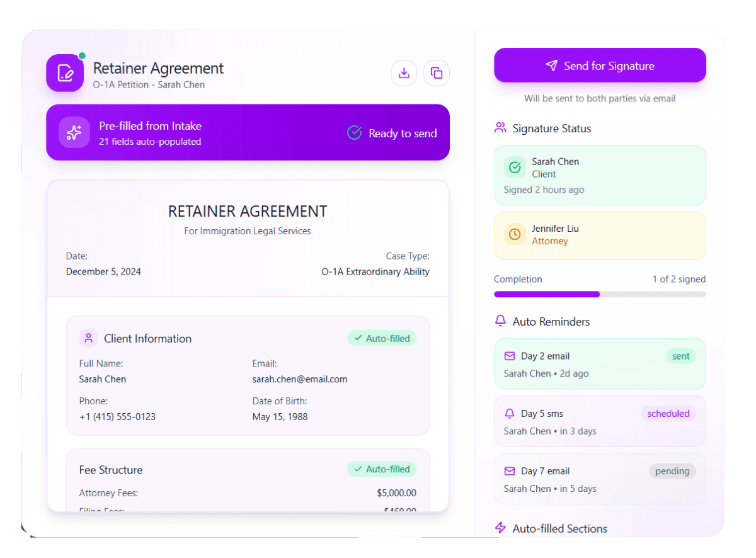Click the lightning icon on Auto-filled Sections

[500, 528]
